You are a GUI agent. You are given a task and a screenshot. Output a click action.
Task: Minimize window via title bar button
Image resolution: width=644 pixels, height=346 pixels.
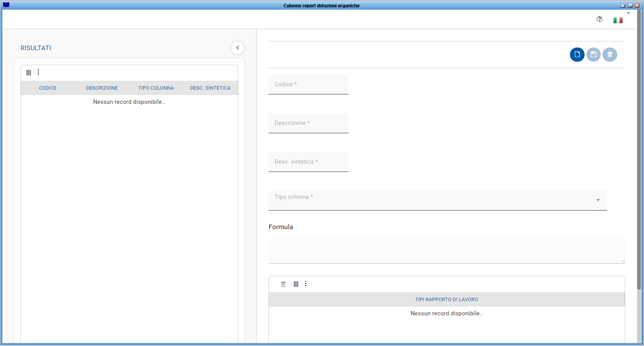[623, 5]
